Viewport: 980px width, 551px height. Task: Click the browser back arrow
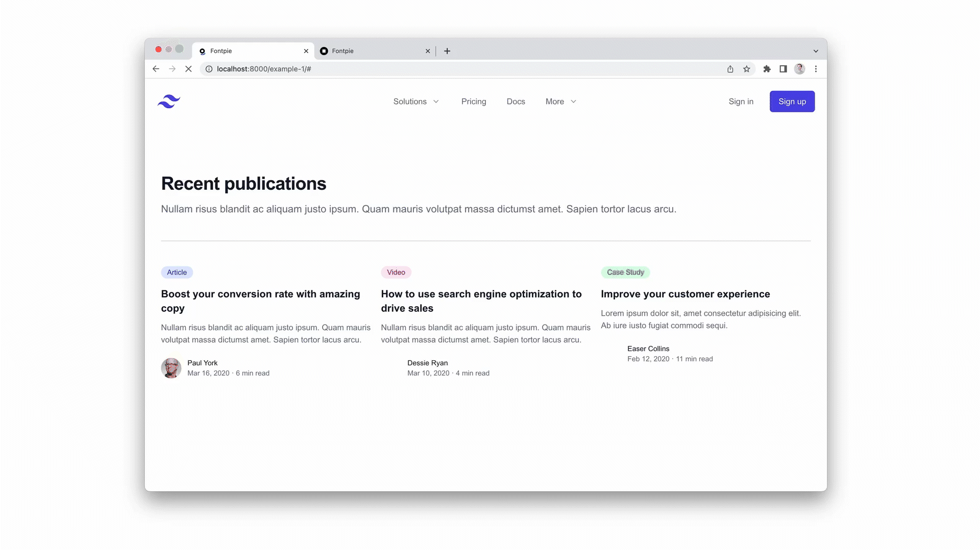(156, 69)
